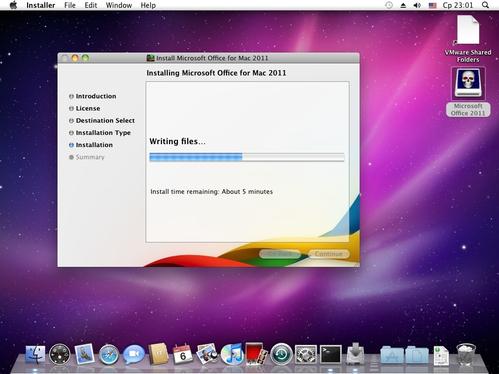Click the installer window title bar text
499x374 pixels.
[x=212, y=58]
